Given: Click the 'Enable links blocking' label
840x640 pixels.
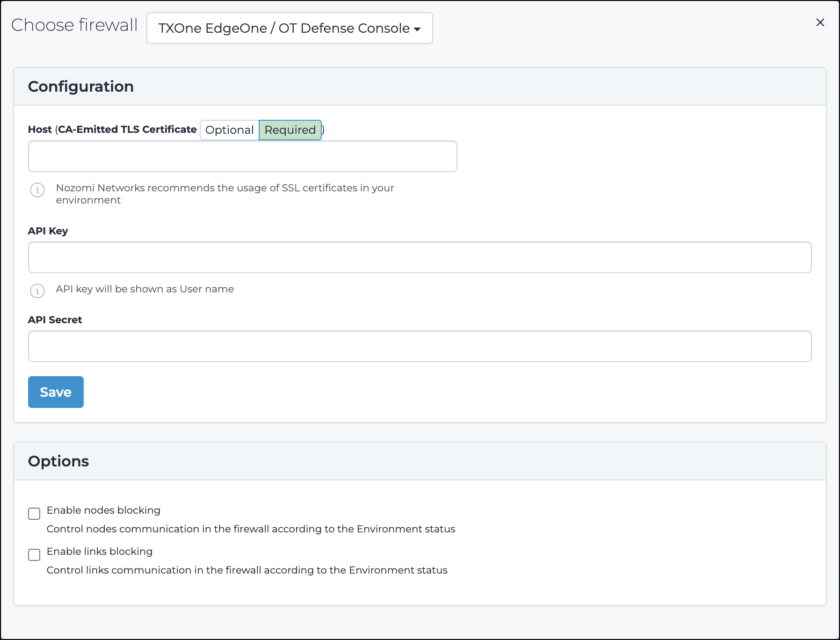Looking at the screenshot, I should 100,552.
